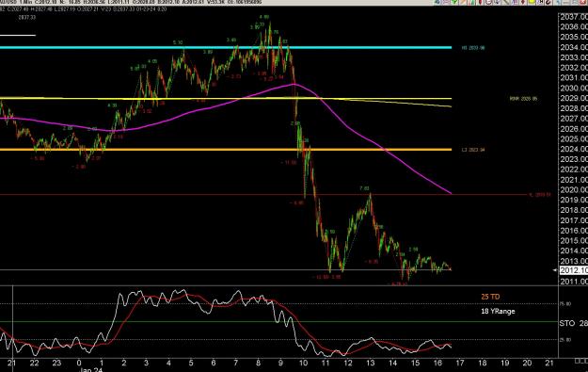This screenshot has height=372, width=588.
Task: Click hour 0 on time axis
Action: pyautogui.click(x=79, y=363)
